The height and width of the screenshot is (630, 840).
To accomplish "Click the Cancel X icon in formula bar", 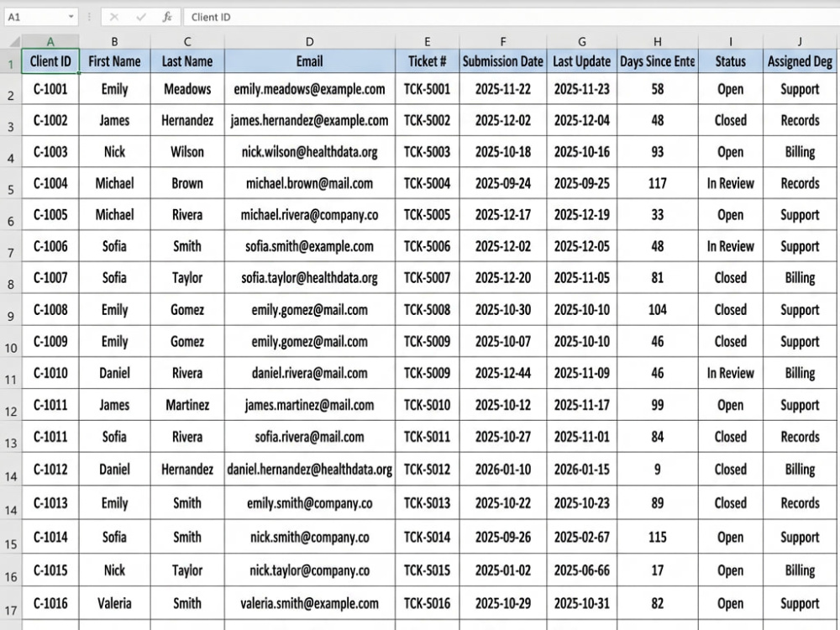I will (114, 17).
